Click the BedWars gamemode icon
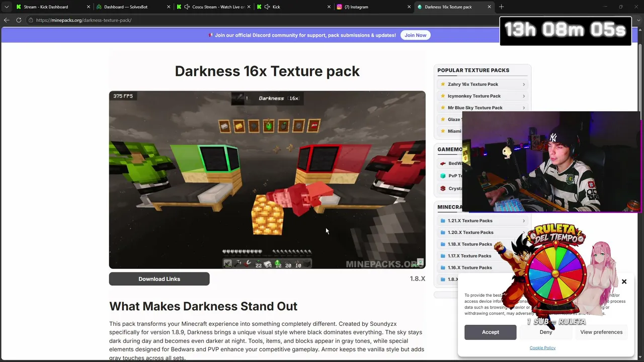 click(x=443, y=163)
